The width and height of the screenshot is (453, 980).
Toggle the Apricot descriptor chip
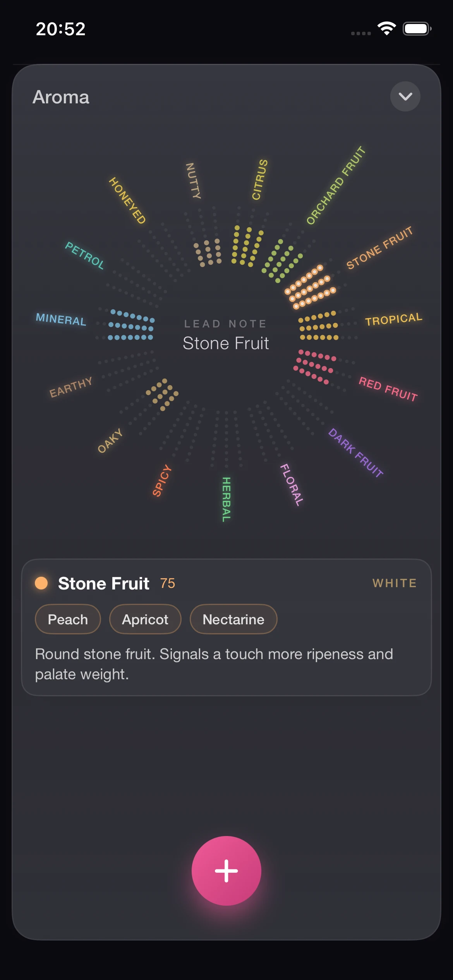[145, 619]
